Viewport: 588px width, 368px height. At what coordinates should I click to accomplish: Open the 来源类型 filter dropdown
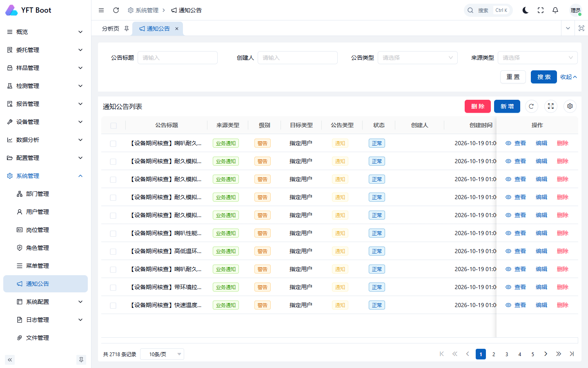pos(538,58)
